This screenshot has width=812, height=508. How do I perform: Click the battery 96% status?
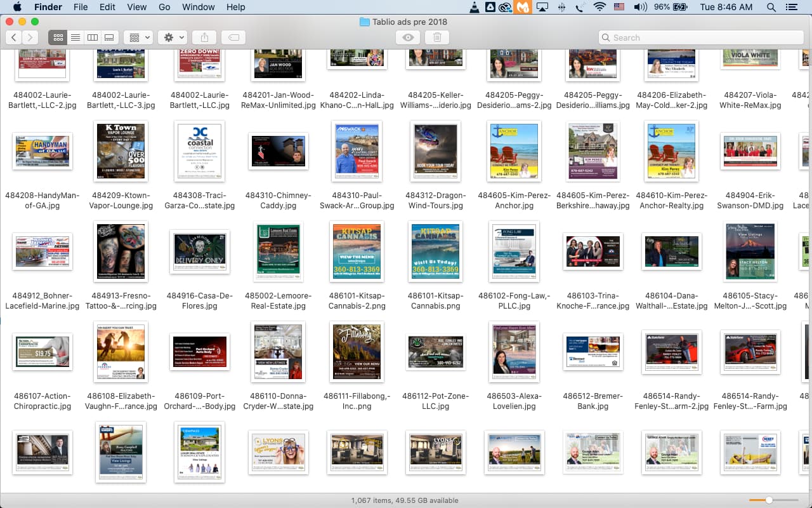point(671,7)
